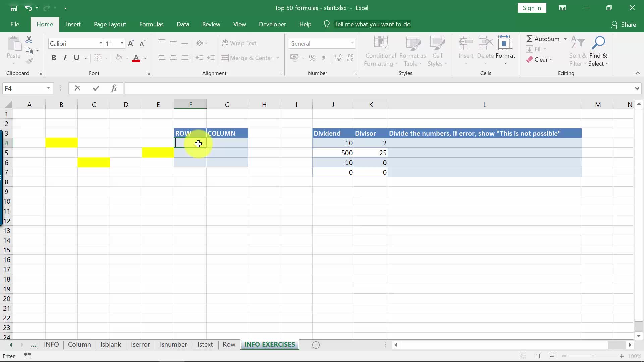The width and height of the screenshot is (644, 362).
Task: Switch to the Iserror sheet tab
Action: click(x=140, y=344)
